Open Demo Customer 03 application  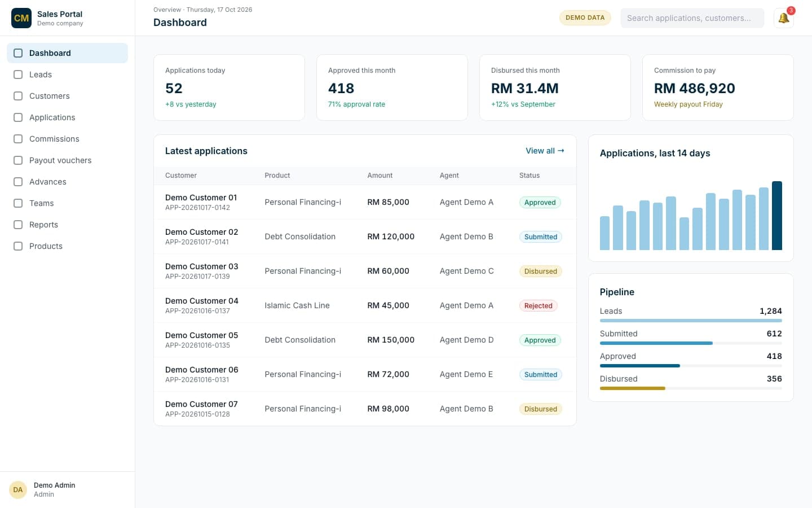tap(365, 271)
